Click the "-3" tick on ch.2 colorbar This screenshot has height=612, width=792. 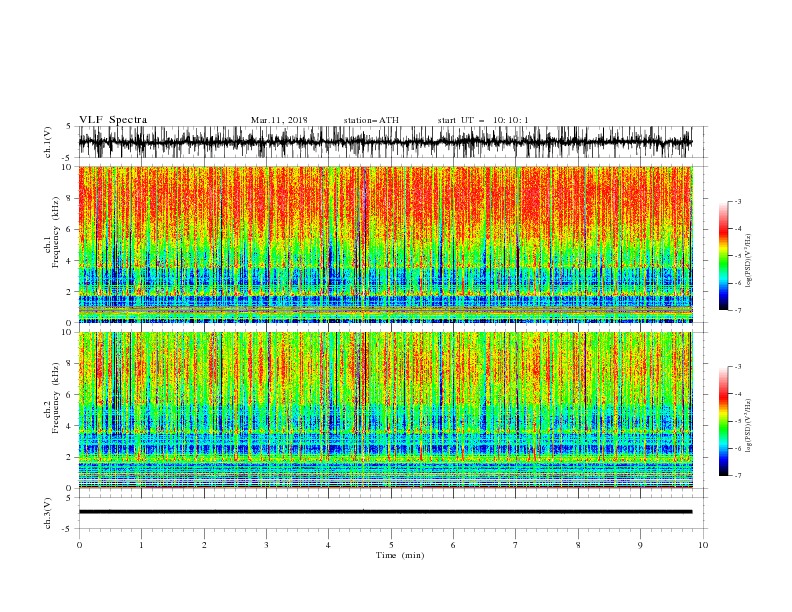[737, 367]
